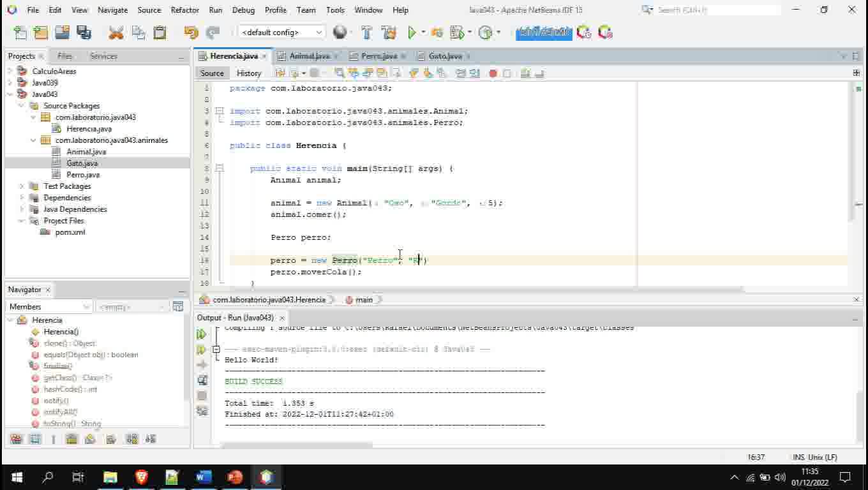Collapse the Herencia class in Navigator
Viewport: 868px width, 490px height.
(10, 320)
